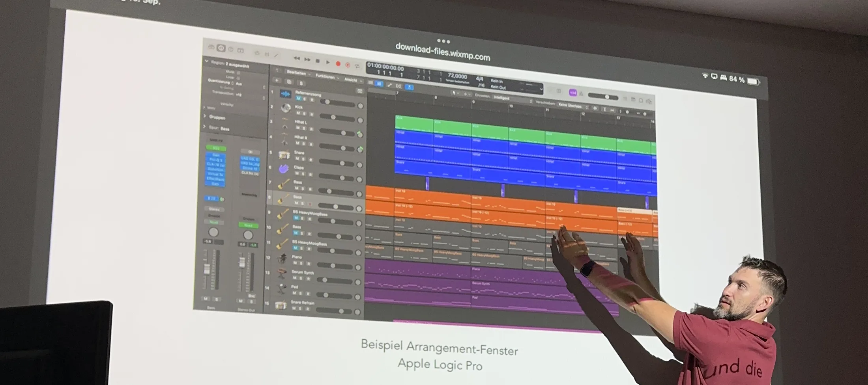
Task: Click the Inspector button in control bar
Action: (221, 48)
